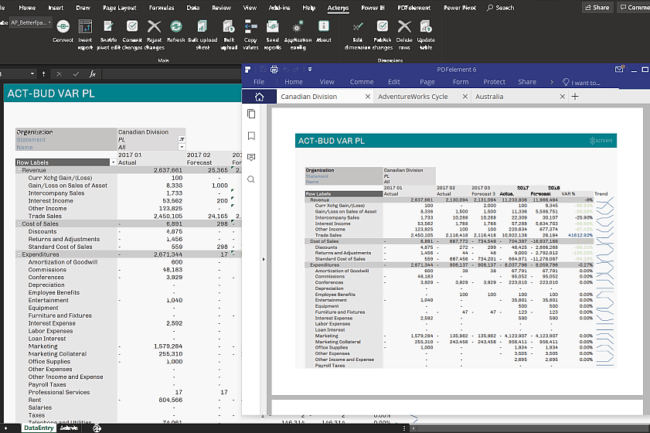Screen dimensions: 650x433
Task: Click the Insert report icon
Action: [85, 27]
